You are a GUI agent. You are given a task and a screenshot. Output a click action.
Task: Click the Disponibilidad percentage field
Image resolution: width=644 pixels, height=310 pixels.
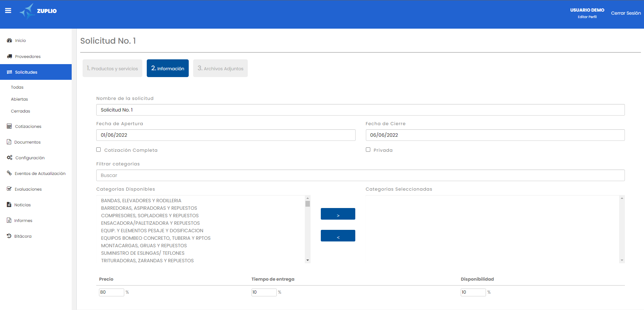(473, 292)
